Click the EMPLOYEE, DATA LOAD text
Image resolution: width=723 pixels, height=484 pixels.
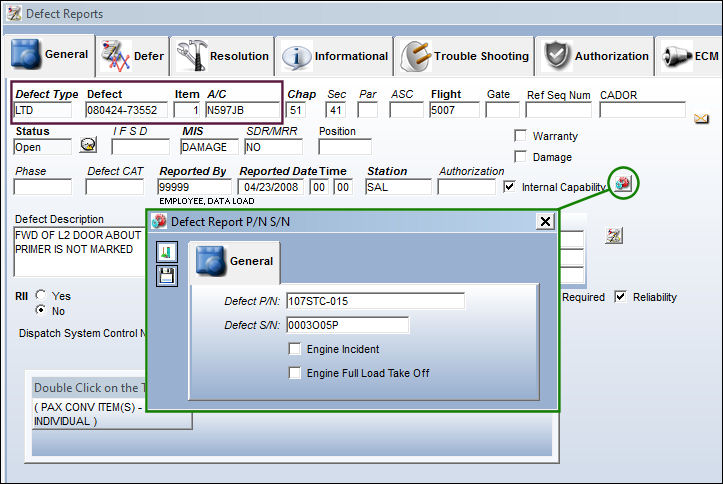click(x=207, y=201)
